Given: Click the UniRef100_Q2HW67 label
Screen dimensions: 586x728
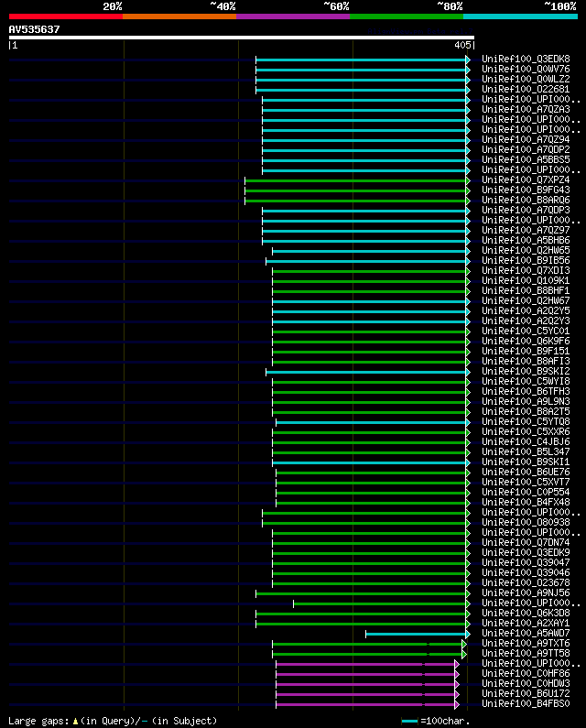Looking at the screenshot, I should (526, 301).
